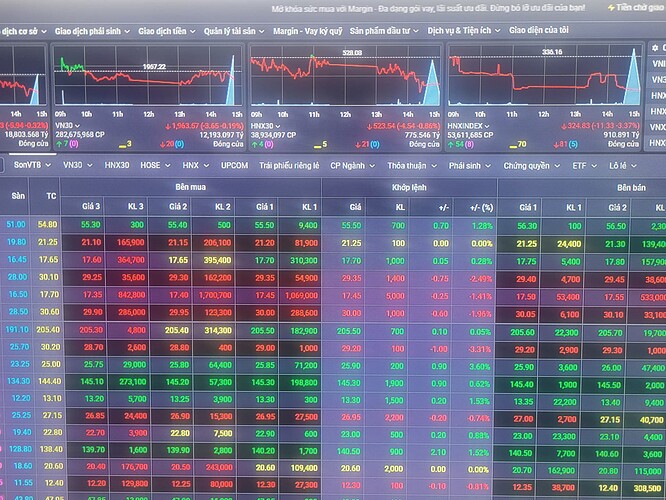Switch to the UPCOM board tab
The height and width of the screenshot is (500, 666).
(x=234, y=165)
